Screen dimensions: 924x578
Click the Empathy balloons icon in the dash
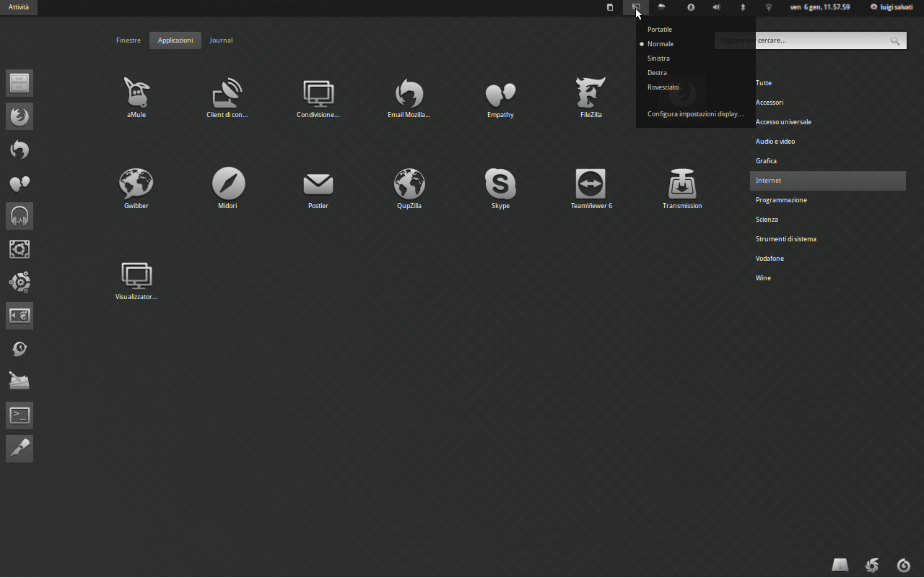[19, 183]
